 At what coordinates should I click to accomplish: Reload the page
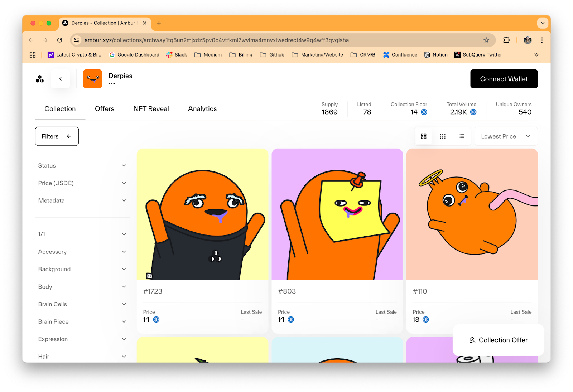coord(60,40)
